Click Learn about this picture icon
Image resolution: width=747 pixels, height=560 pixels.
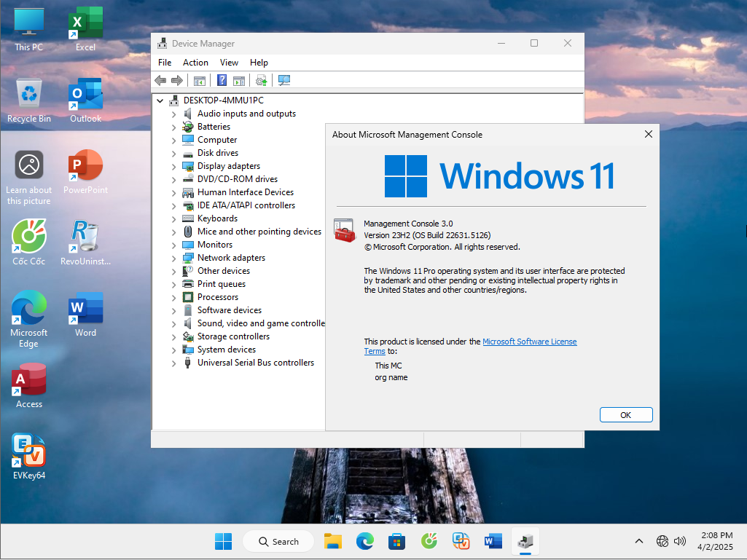click(29, 178)
